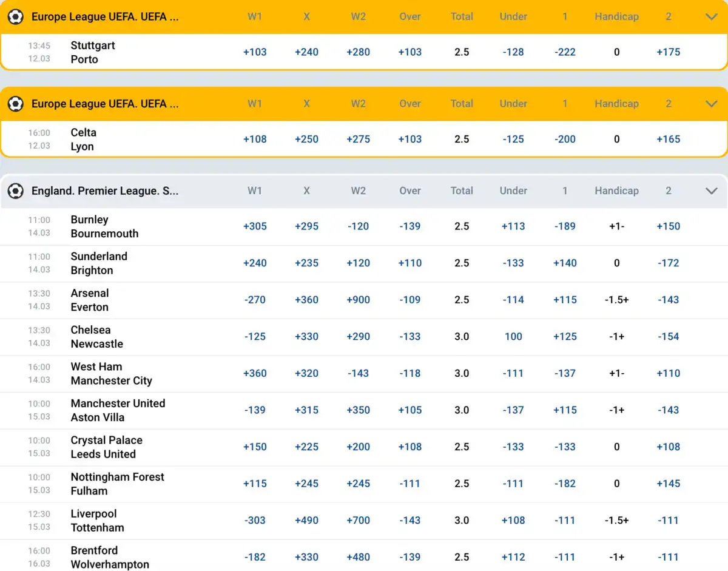Bet Celta to win at +108
Image resolution: width=728 pixels, height=571 pixels.
click(x=255, y=139)
